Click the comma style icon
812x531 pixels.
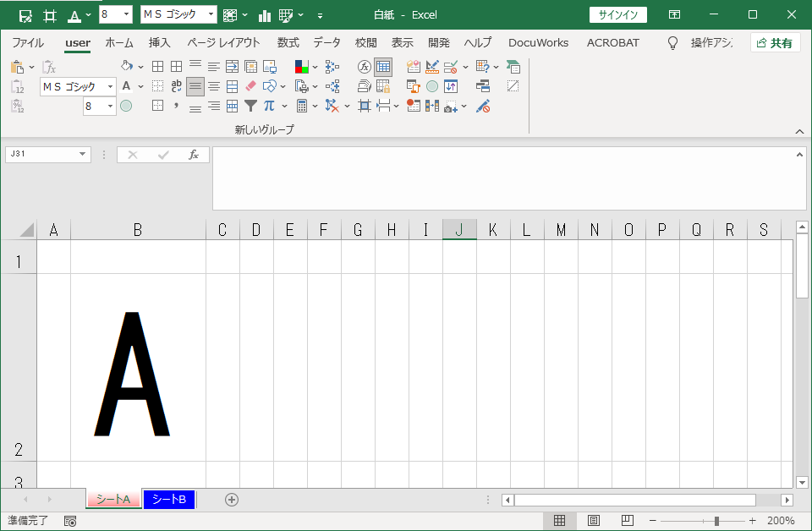pos(176,106)
